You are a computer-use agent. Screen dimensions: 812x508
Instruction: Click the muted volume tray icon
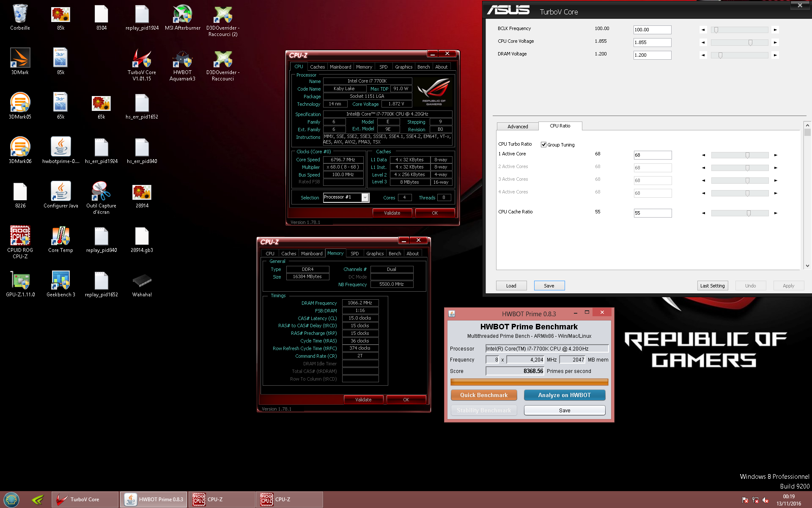pyautogui.click(x=765, y=500)
